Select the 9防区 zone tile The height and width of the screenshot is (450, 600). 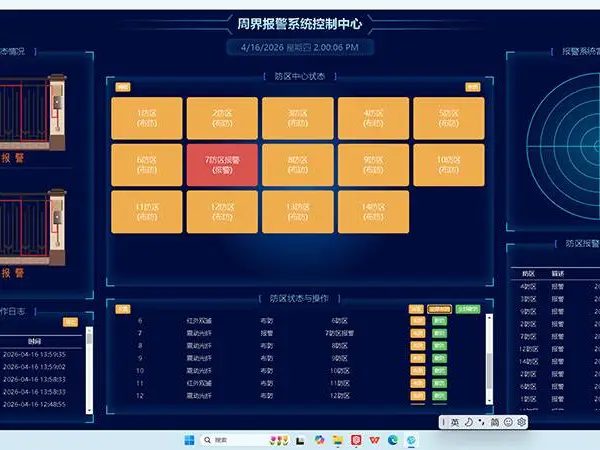pyautogui.click(x=373, y=165)
